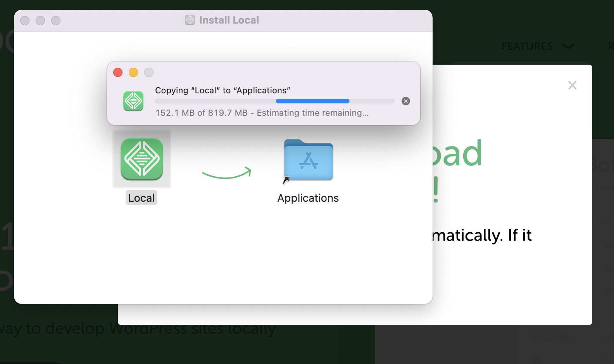Minimize the Install Local window
The height and width of the screenshot is (364, 614).
[40, 21]
